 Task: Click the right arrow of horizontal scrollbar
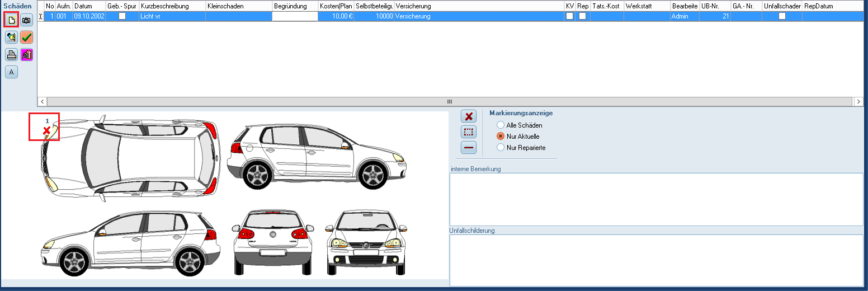pyautogui.click(x=858, y=101)
